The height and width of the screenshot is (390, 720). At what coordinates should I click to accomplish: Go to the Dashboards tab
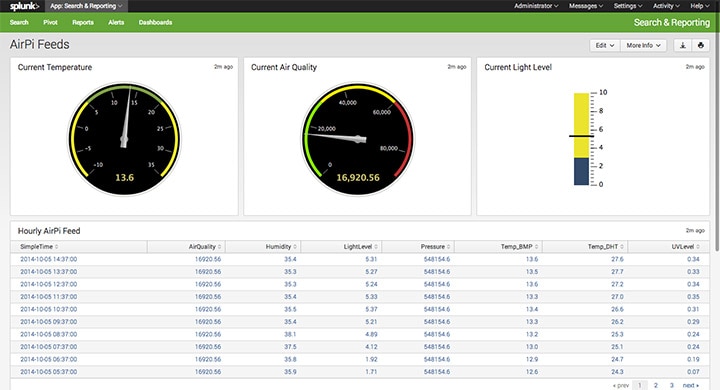155,23
